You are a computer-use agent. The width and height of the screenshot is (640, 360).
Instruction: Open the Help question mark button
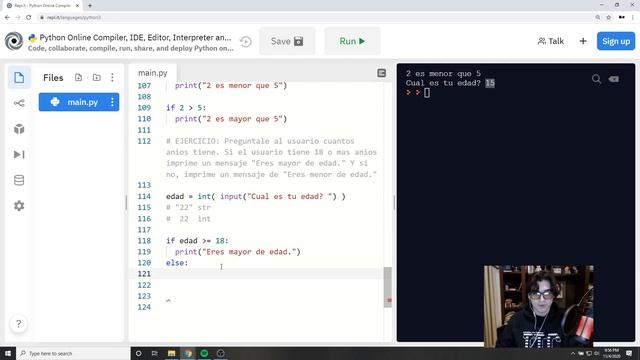pos(18,324)
